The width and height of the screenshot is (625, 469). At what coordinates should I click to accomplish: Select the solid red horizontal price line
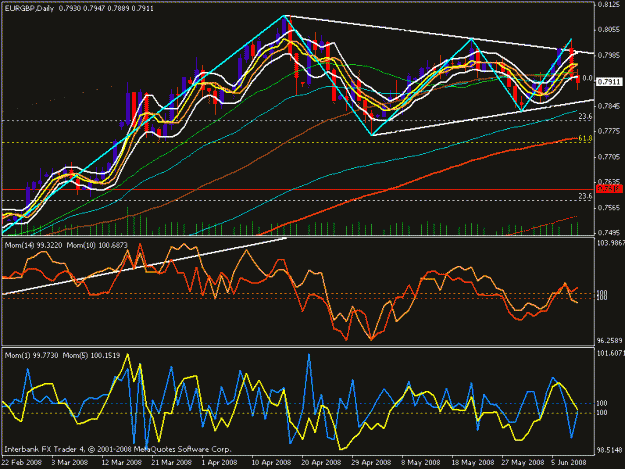(x=298, y=190)
